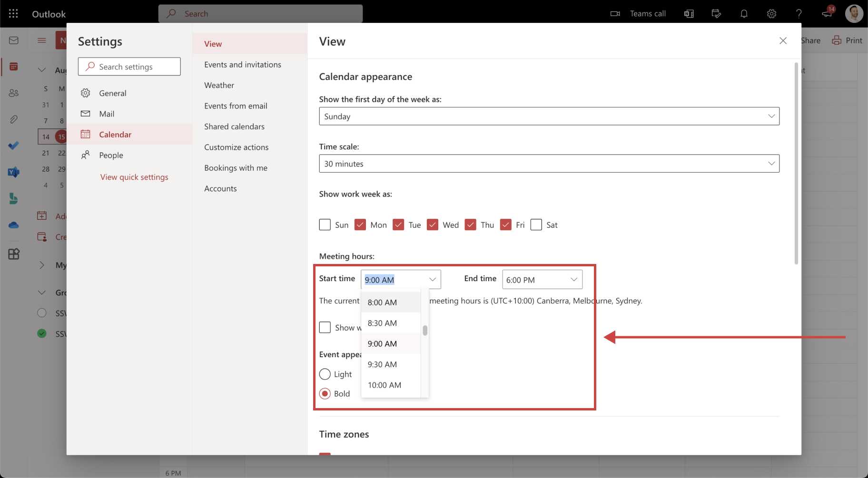The height and width of the screenshot is (478, 868).
Task: Open the More apps icon in left rail
Action: pos(13,254)
